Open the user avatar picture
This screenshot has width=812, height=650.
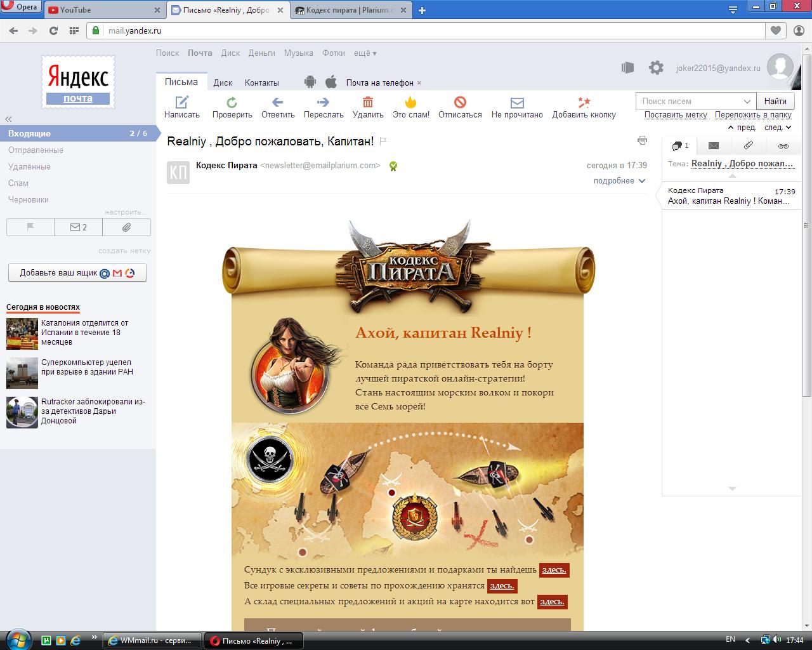point(780,67)
